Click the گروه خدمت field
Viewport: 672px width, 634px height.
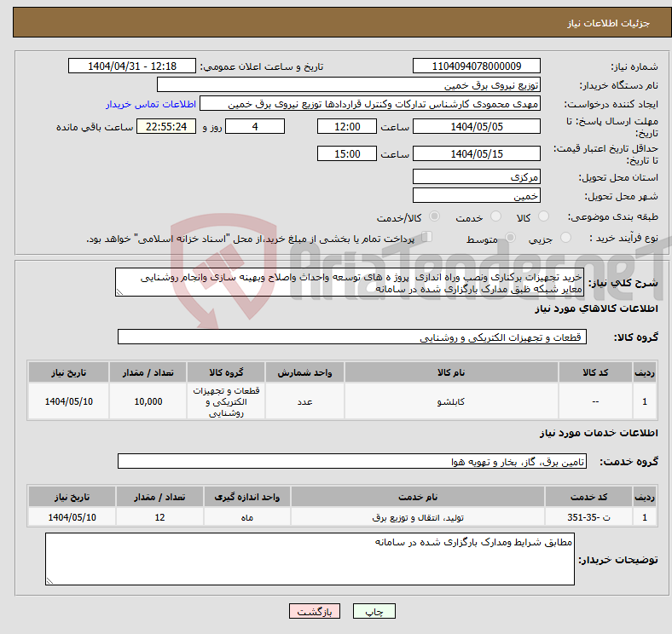pos(352,461)
